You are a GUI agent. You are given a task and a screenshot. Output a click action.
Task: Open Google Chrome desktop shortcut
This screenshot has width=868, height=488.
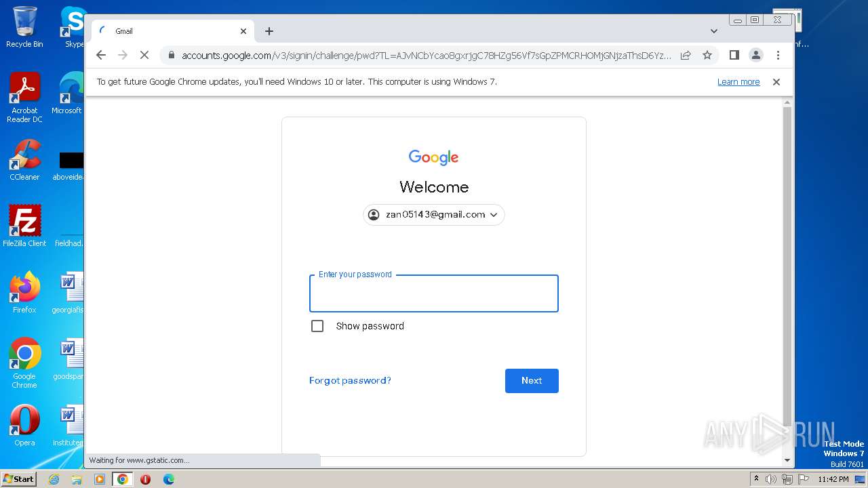pos(24,363)
